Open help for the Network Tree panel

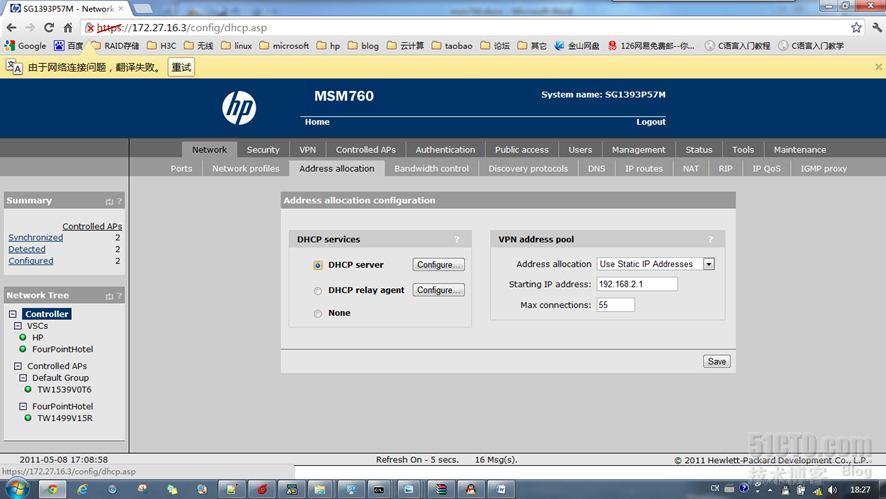[119, 296]
